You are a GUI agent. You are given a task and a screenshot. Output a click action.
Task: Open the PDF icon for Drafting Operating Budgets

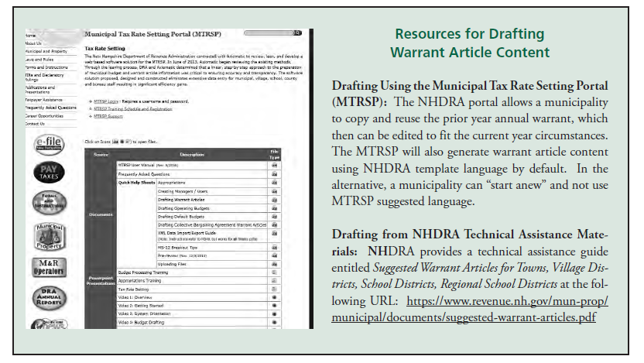point(274,208)
